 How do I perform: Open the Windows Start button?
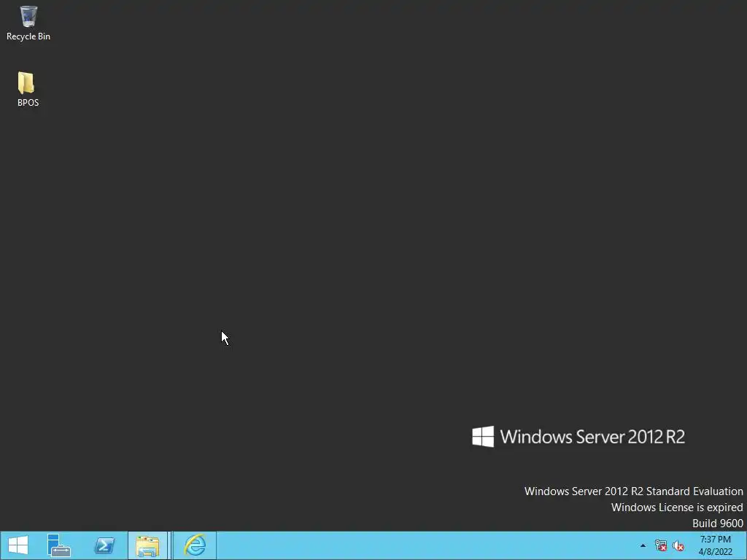click(x=18, y=545)
